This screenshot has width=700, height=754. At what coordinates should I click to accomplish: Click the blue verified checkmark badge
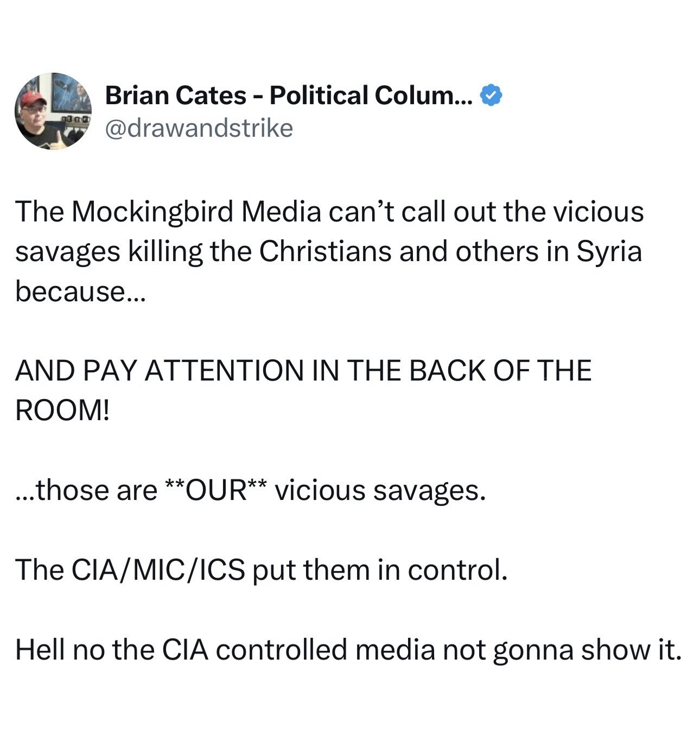pyautogui.click(x=492, y=96)
